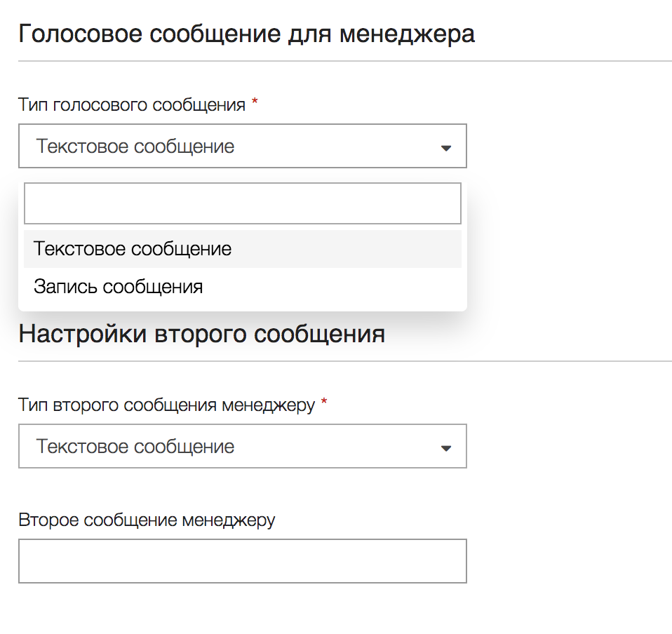Click heading "Голосовое сообщение для менеджера"
Image resolution: width=672 pixels, height=634 pixels.
click(247, 34)
